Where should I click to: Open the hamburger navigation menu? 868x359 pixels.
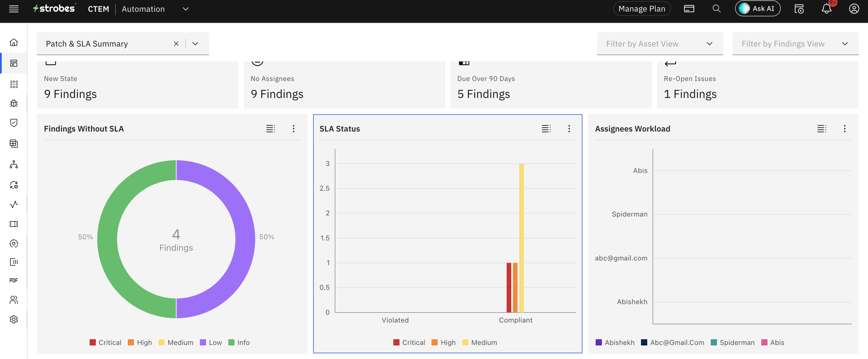13,9
